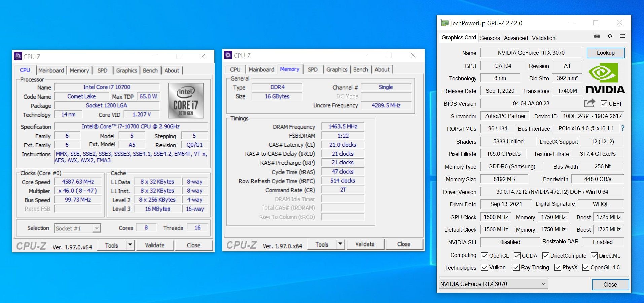644x303 pixels.
Task: Toggle the Ray Tracing checkbox
Action: [x=516, y=267]
